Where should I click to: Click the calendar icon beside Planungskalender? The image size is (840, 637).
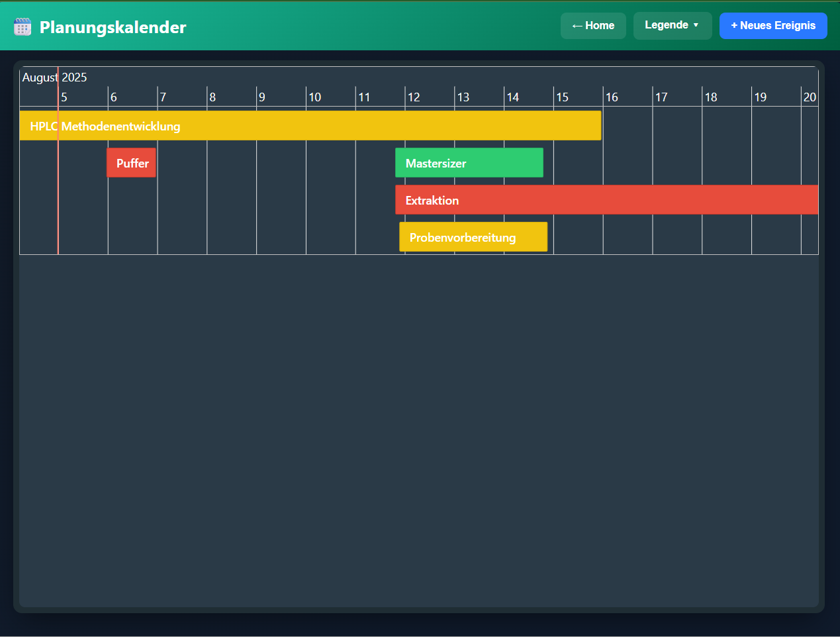point(23,26)
